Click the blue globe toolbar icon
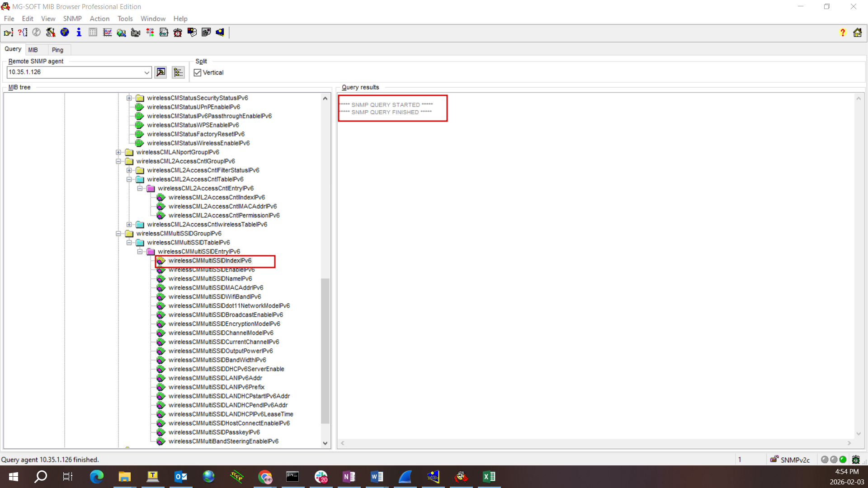The width and height of the screenshot is (868, 488). pyautogui.click(x=65, y=32)
